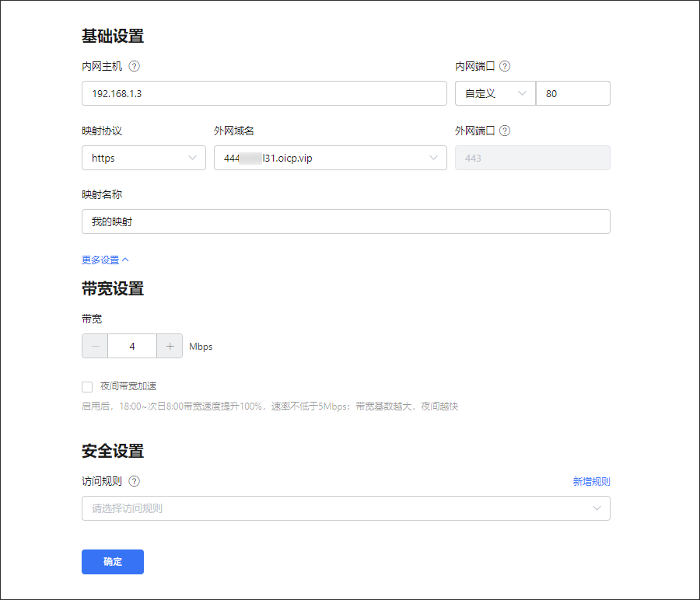Focus the 内网端口 field containing 80
The height and width of the screenshot is (600, 700).
point(572,93)
